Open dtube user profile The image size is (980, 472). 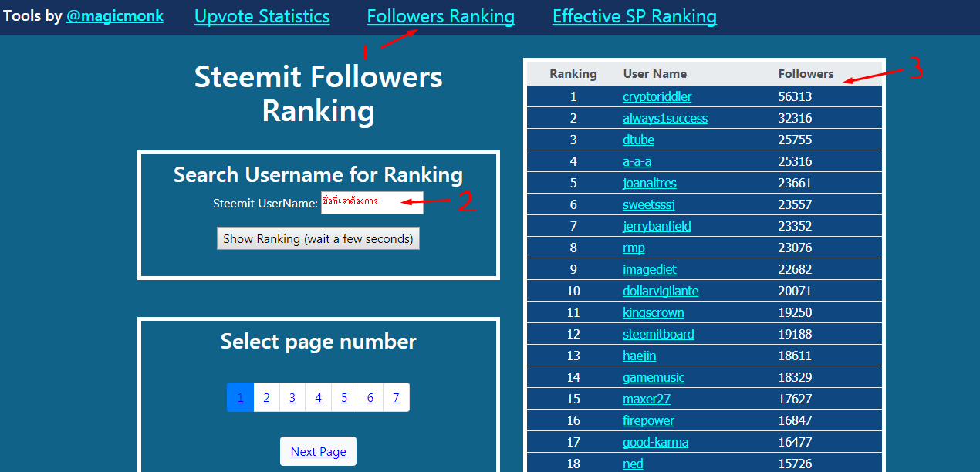pyautogui.click(x=639, y=140)
